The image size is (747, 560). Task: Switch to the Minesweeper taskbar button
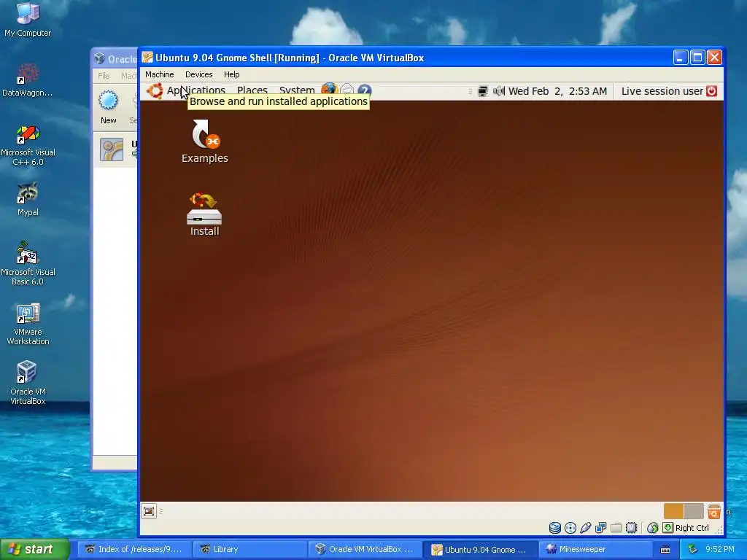tap(597, 550)
